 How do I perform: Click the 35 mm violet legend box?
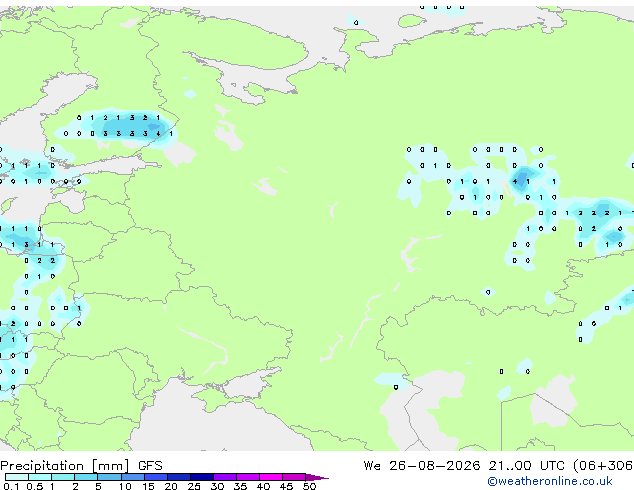tap(248, 477)
